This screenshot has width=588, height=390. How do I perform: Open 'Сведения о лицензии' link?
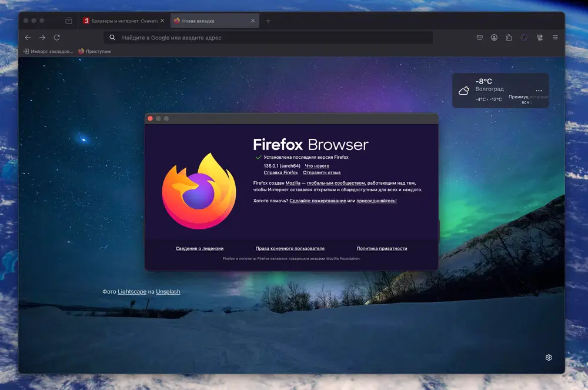click(199, 248)
